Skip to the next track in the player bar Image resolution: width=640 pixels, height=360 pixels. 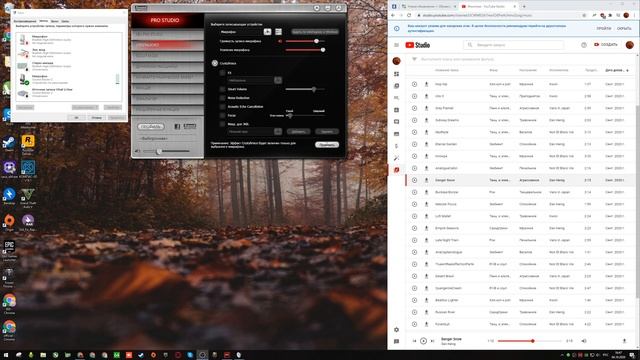click(x=432, y=341)
